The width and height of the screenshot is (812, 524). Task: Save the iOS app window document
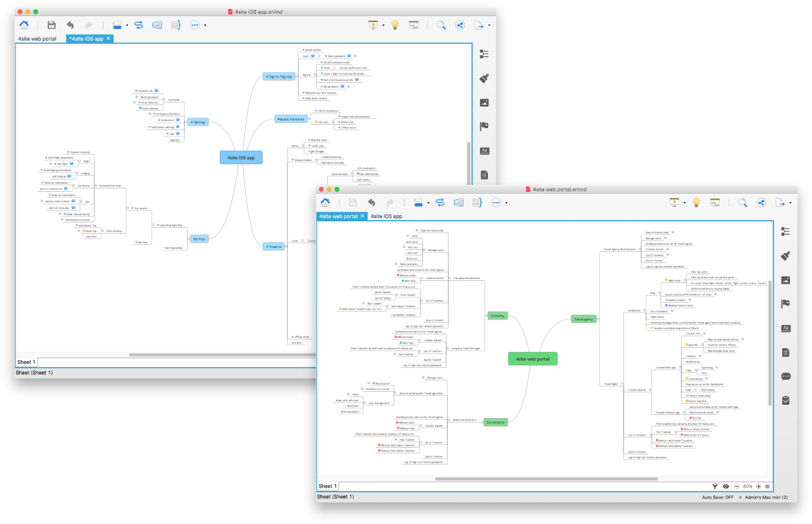pos(52,25)
